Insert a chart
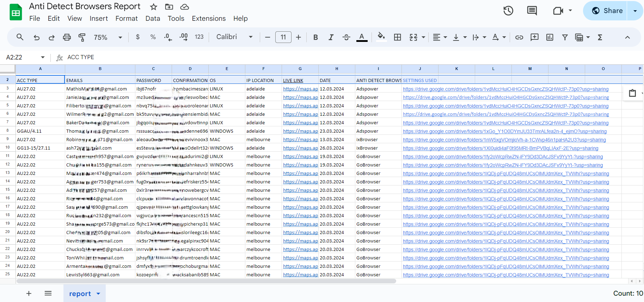This screenshot has height=302, width=644. click(x=550, y=37)
